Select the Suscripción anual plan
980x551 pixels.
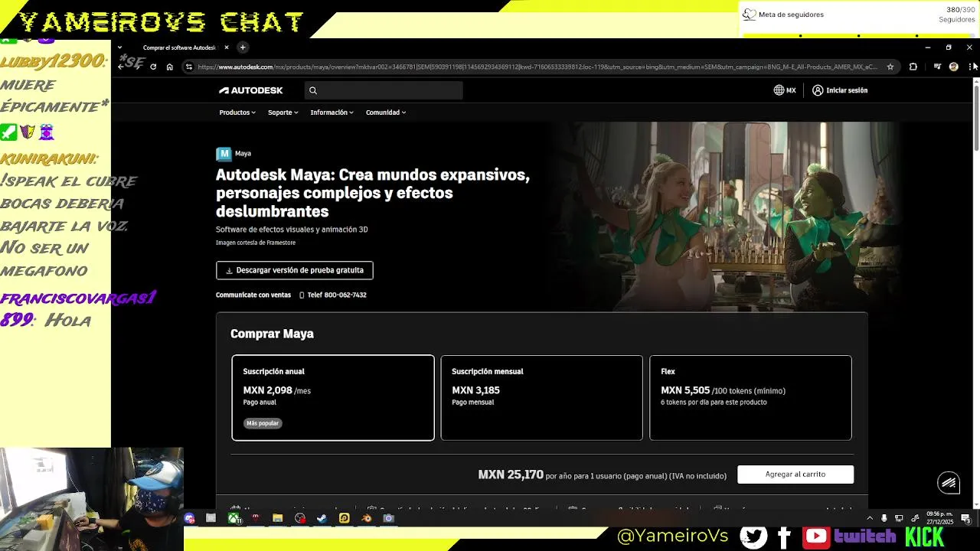333,398
